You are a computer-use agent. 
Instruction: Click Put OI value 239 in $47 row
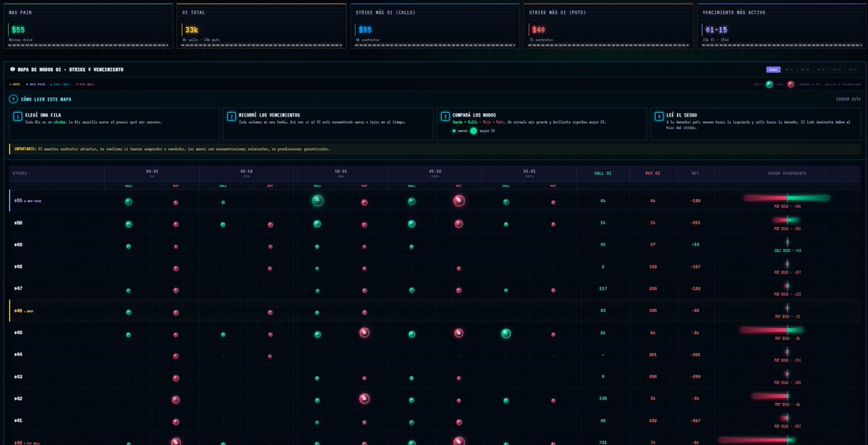[x=652, y=289]
